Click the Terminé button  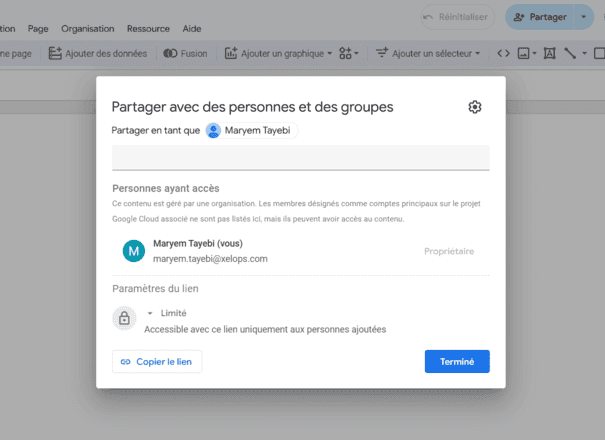coord(457,362)
